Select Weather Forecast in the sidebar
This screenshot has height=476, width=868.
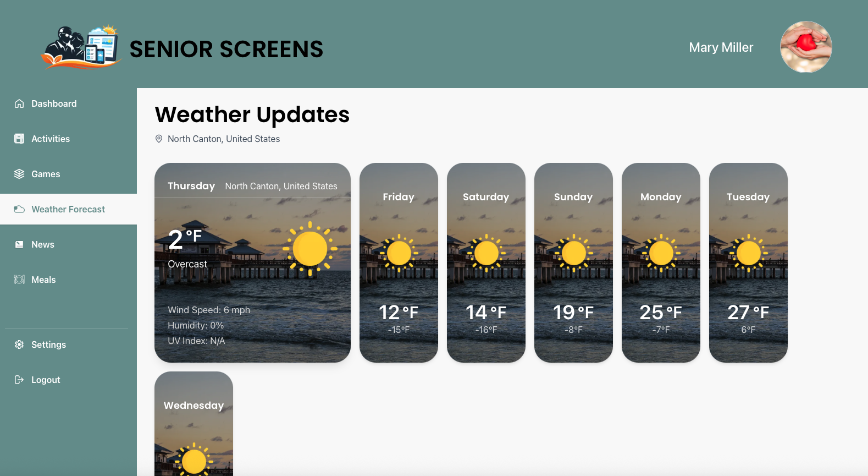pyautogui.click(x=68, y=209)
